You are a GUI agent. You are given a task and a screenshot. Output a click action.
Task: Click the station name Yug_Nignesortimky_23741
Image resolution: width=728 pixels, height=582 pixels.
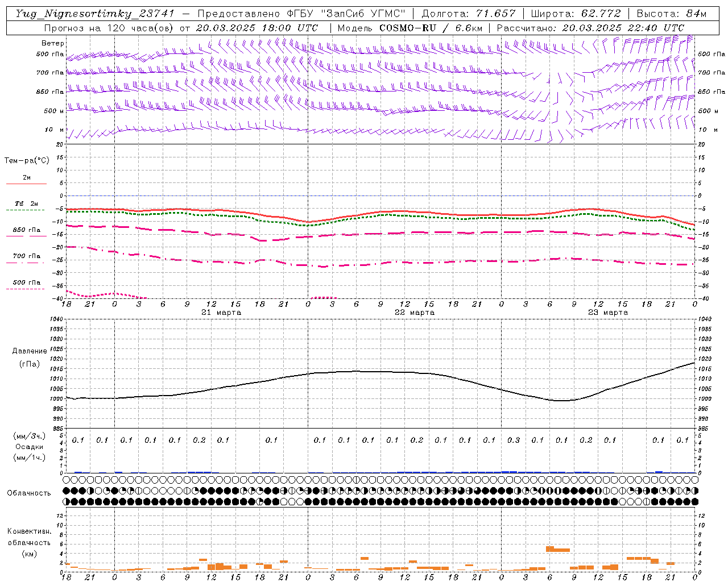coord(95,14)
